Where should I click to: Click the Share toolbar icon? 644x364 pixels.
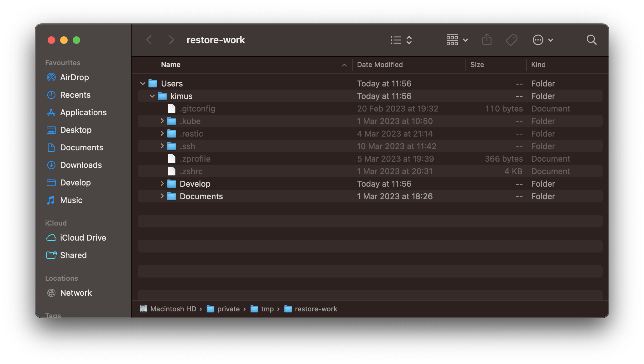tap(487, 40)
